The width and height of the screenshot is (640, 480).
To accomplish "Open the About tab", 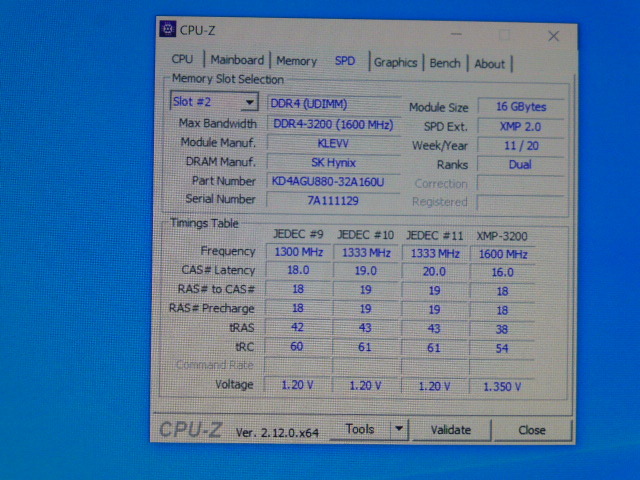I will coord(489,64).
